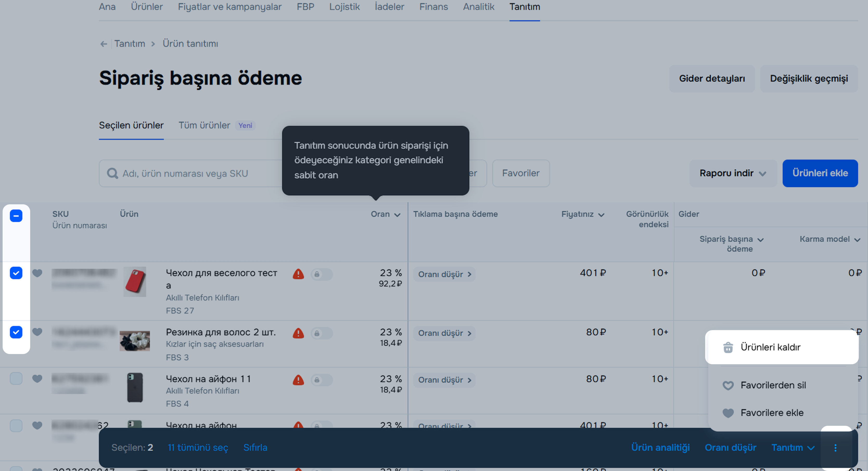Click heart icon on Чехол для веселого row

pos(37,273)
